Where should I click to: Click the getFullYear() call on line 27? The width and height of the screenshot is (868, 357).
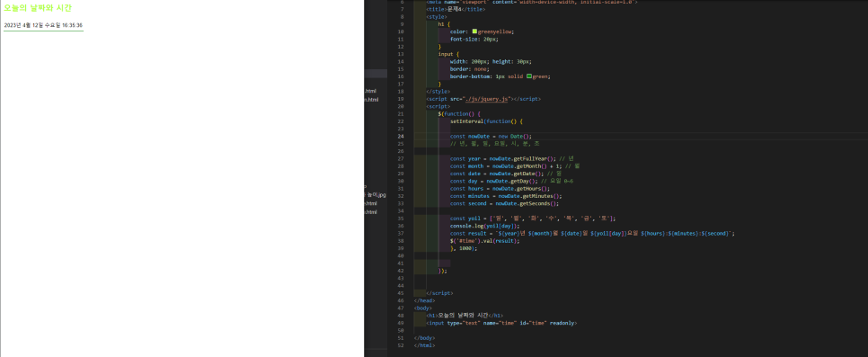point(535,158)
